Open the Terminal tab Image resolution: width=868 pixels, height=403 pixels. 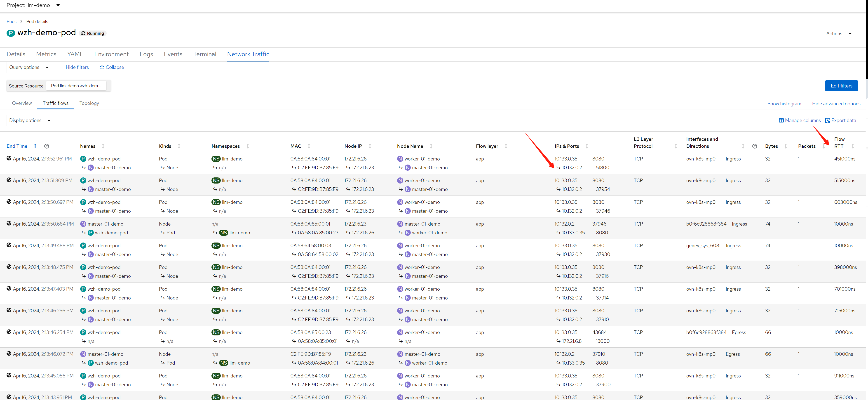pyautogui.click(x=204, y=54)
